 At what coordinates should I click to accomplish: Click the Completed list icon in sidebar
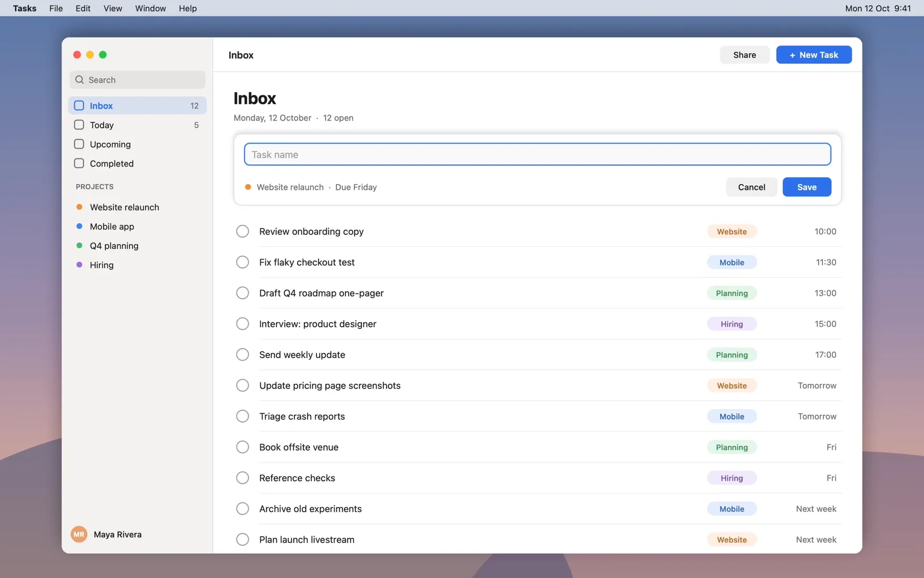[79, 163]
